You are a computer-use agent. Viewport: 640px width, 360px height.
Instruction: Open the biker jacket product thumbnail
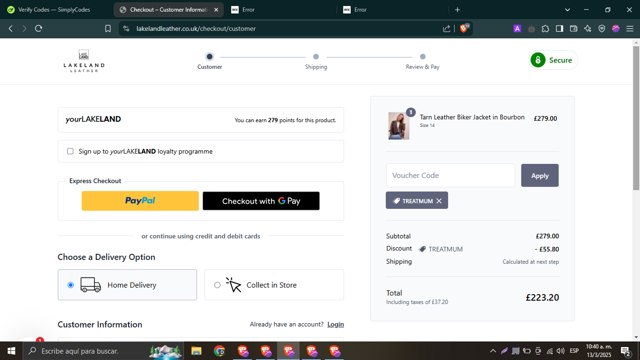(x=398, y=126)
